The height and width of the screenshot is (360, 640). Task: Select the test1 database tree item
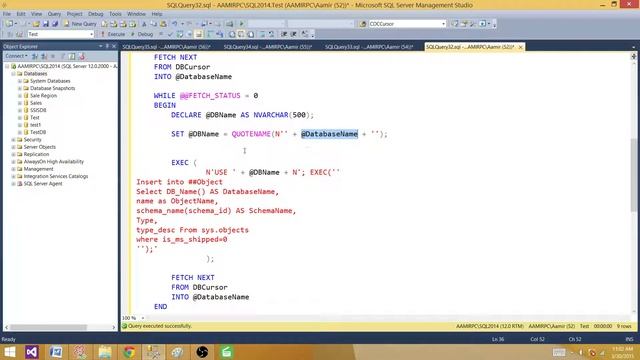click(x=36, y=125)
